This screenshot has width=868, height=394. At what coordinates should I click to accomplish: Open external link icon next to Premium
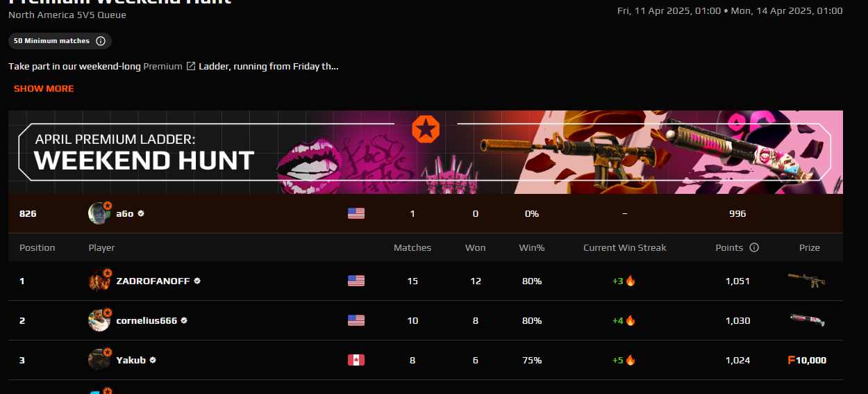(x=190, y=67)
